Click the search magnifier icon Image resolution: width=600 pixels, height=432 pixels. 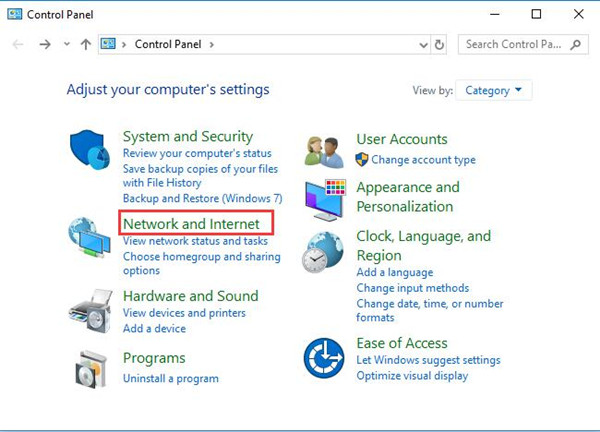(576, 45)
